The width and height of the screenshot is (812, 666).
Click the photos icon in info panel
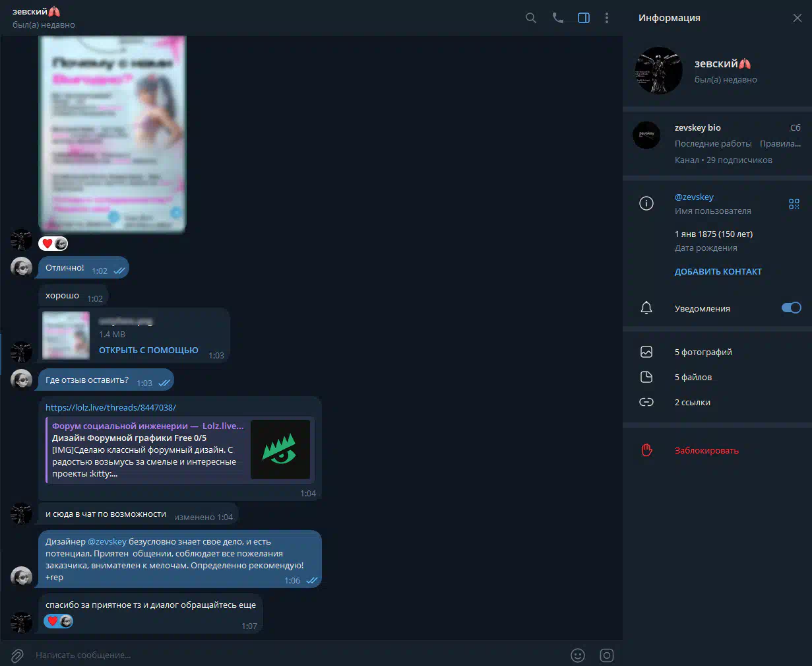tap(646, 352)
